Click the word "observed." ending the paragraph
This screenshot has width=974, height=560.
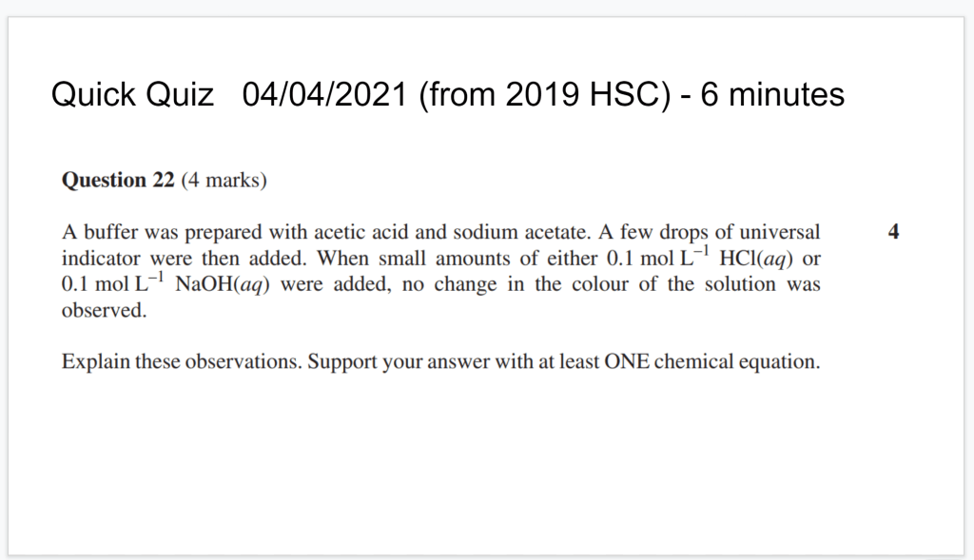[x=104, y=311]
